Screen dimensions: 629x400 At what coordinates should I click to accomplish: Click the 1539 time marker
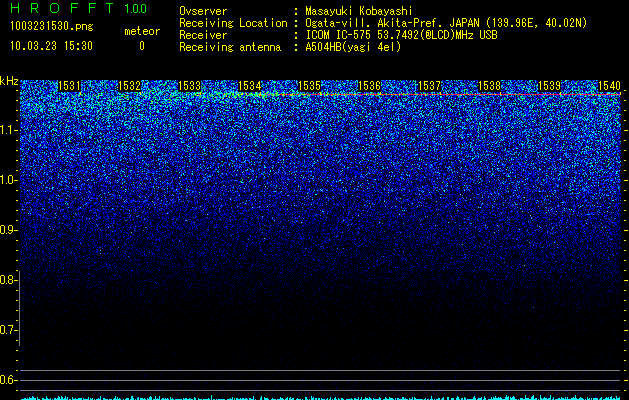click(550, 86)
